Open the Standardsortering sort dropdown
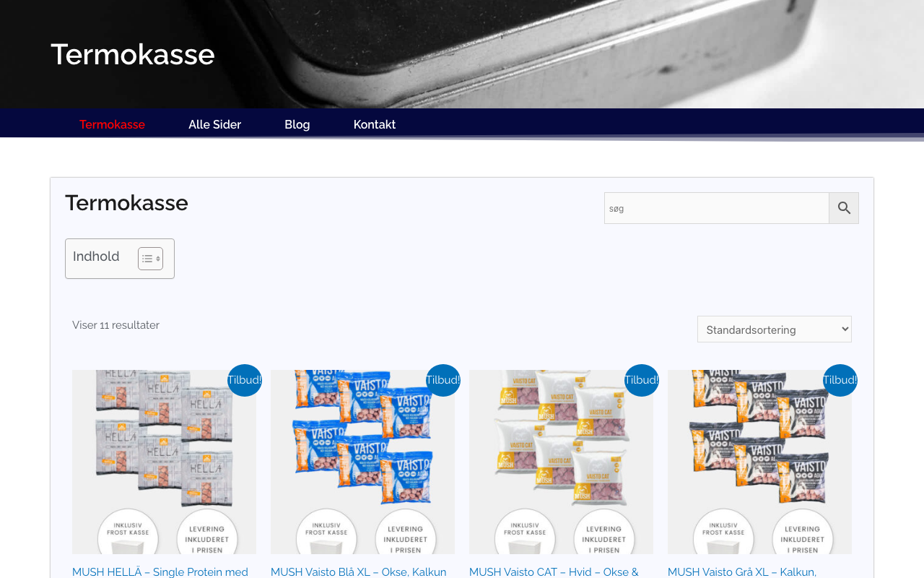This screenshot has height=578, width=924. 775,329
